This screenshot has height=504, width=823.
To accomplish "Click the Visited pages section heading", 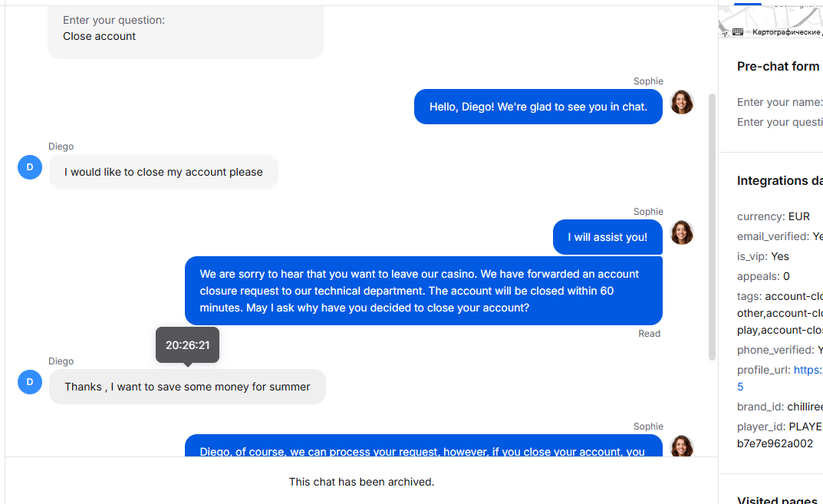I will (x=778, y=500).
